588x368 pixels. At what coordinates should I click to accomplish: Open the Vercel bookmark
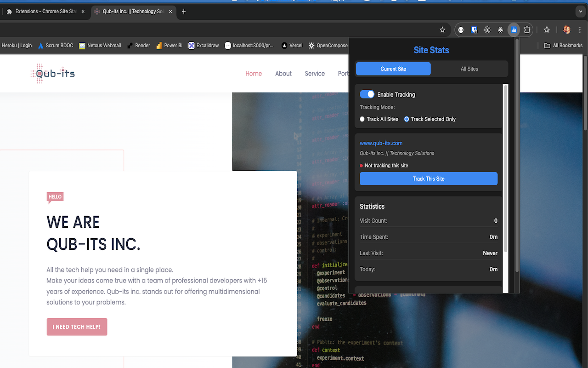(x=292, y=46)
